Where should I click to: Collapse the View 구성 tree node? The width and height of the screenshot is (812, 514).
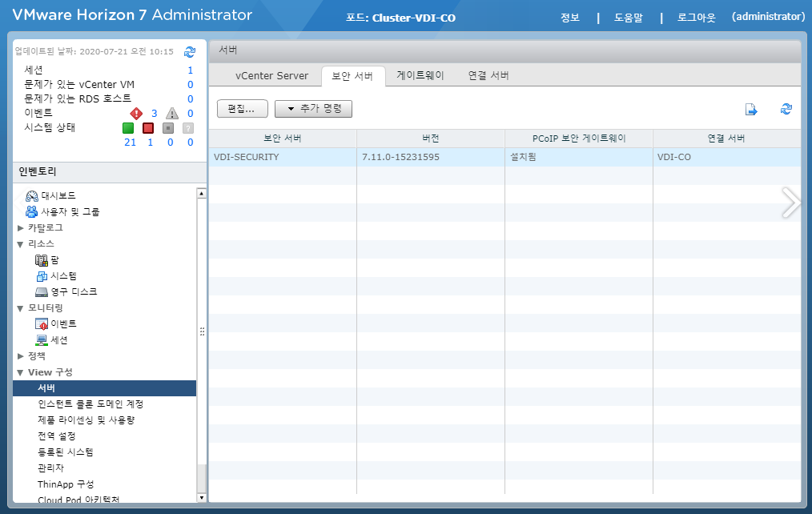20,372
